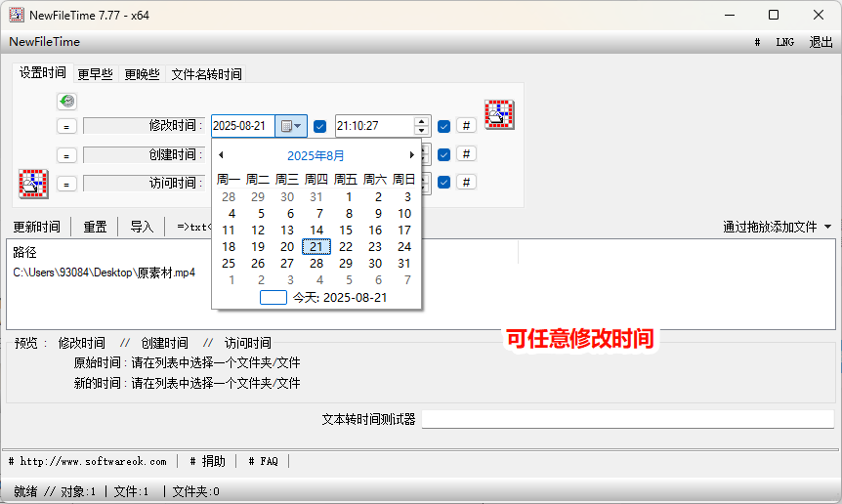Select day 21 in the calendar
Image resolution: width=842 pixels, height=504 pixels.
pyautogui.click(x=316, y=247)
